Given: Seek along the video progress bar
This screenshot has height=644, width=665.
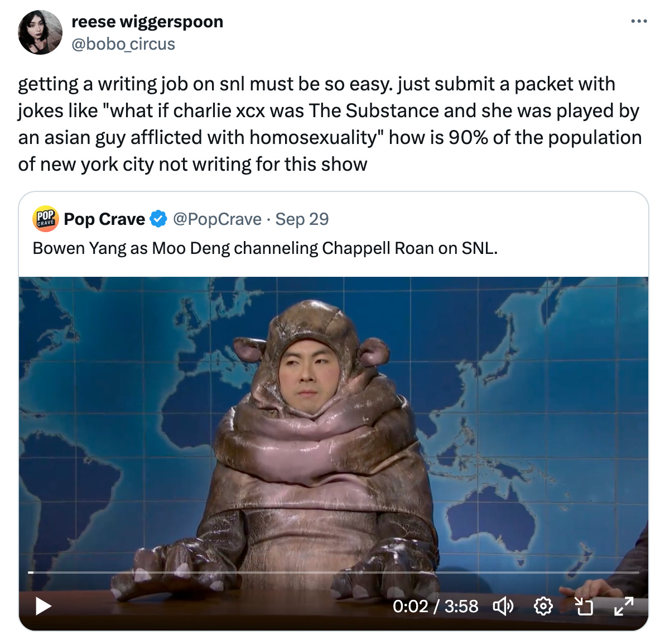Looking at the screenshot, I should (334, 573).
